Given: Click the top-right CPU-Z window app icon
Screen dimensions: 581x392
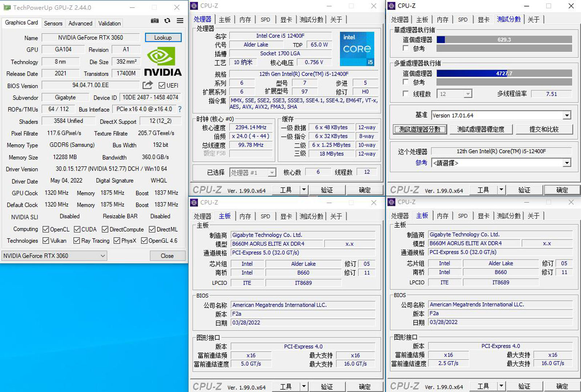Looking at the screenshot, I should [392, 6].
